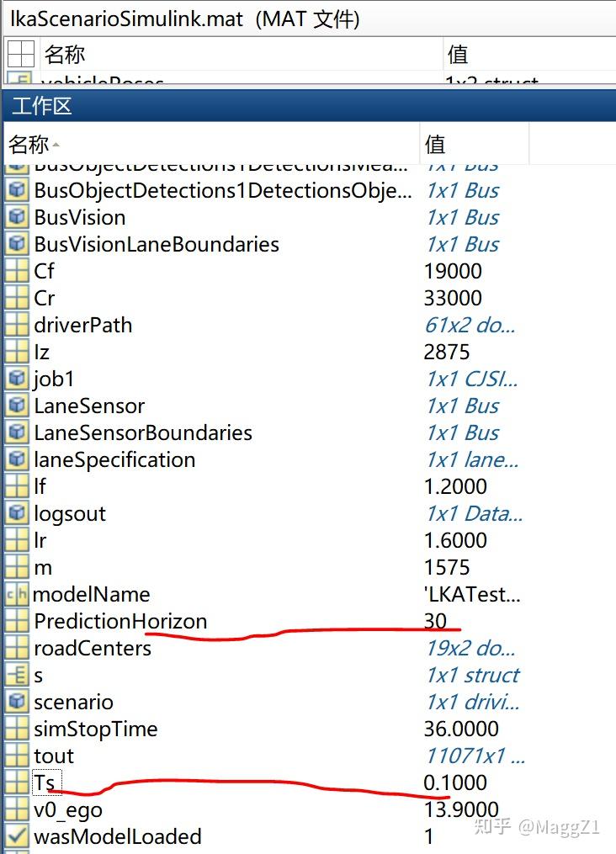Click the matrix icon next to Cr
The image size is (616, 854).
pyautogui.click(x=17, y=297)
